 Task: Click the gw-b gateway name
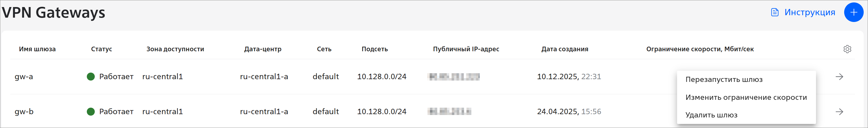(24, 111)
